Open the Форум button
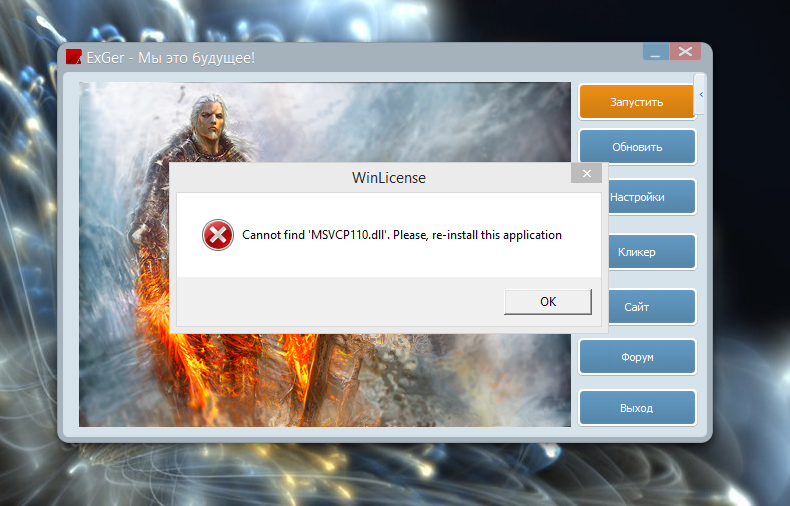Viewport: 790px width, 506px height. tap(637, 357)
